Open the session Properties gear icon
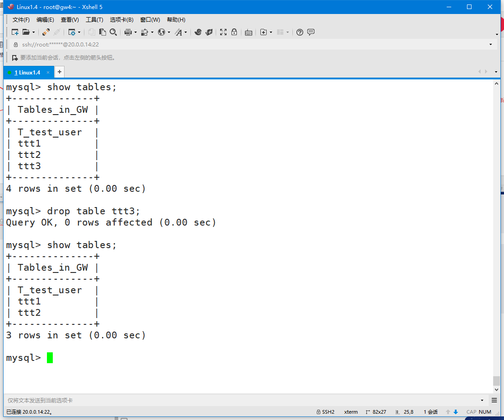The image size is (504, 420). coord(72,32)
